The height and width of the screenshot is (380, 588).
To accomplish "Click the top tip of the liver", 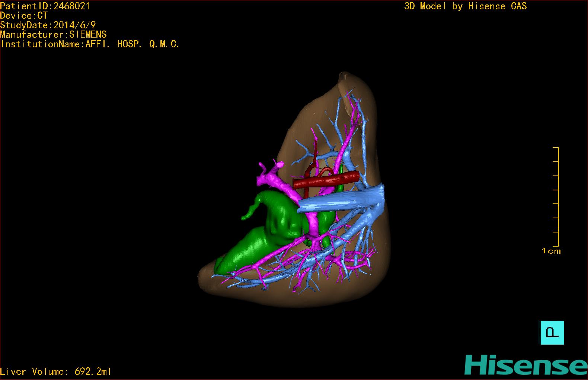I will [x=345, y=76].
